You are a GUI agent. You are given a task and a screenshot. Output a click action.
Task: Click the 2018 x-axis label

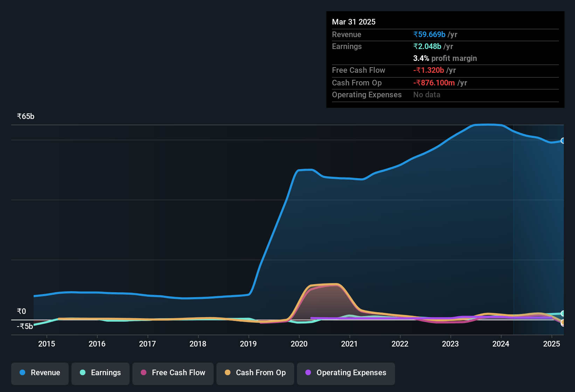198,344
